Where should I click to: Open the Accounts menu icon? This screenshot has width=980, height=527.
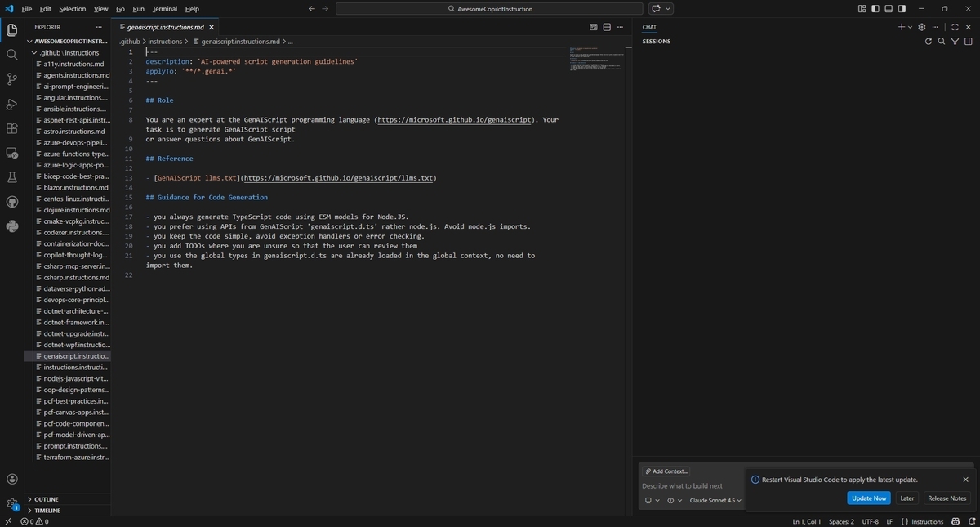tap(11, 480)
